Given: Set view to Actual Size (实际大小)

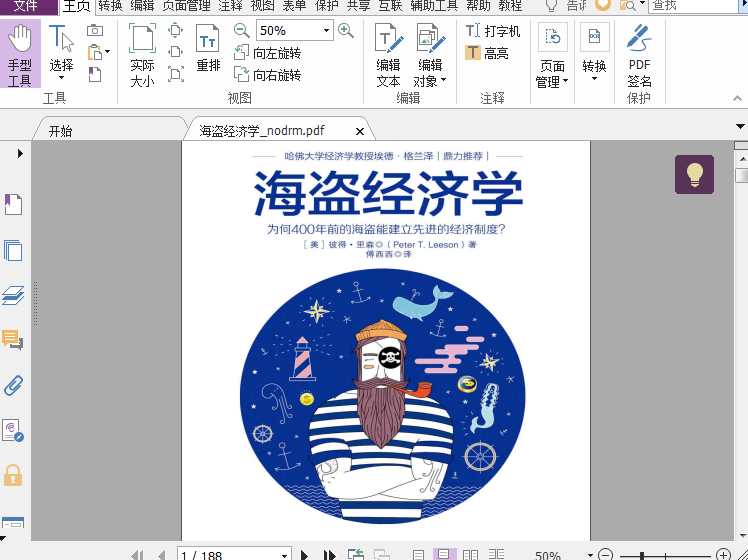Looking at the screenshot, I should (x=142, y=55).
